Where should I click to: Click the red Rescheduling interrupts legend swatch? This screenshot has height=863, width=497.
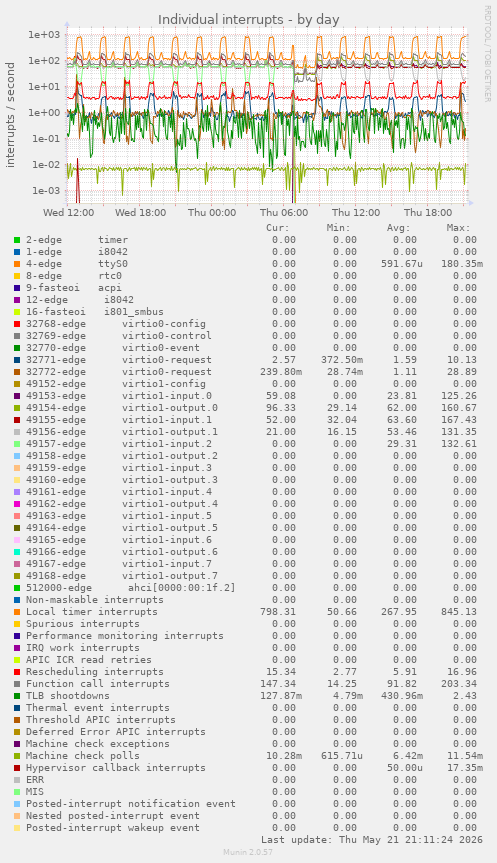point(17,672)
